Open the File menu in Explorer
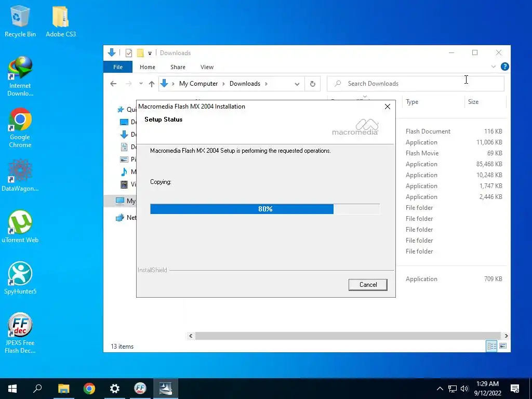This screenshot has height=399, width=532. (x=118, y=67)
